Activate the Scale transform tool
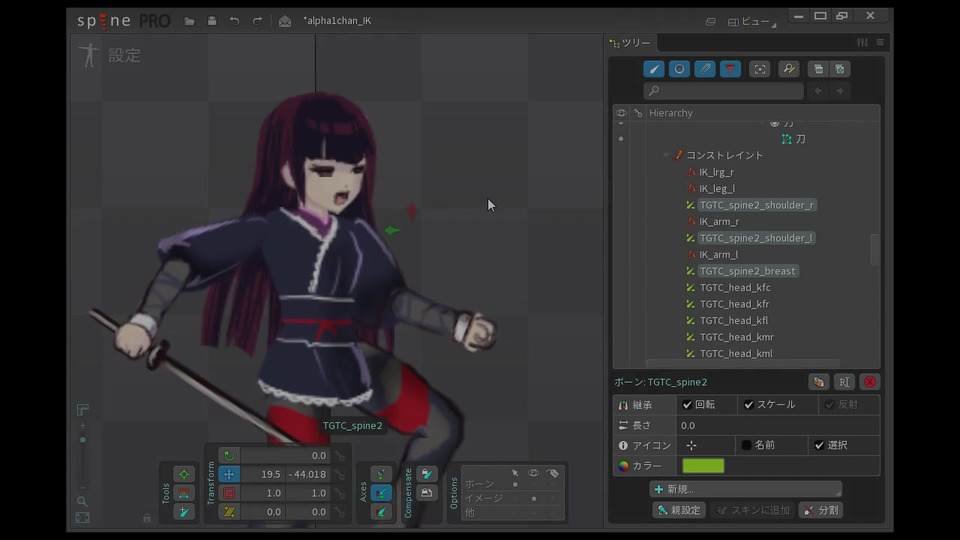 pyautogui.click(x=229, y=493)
